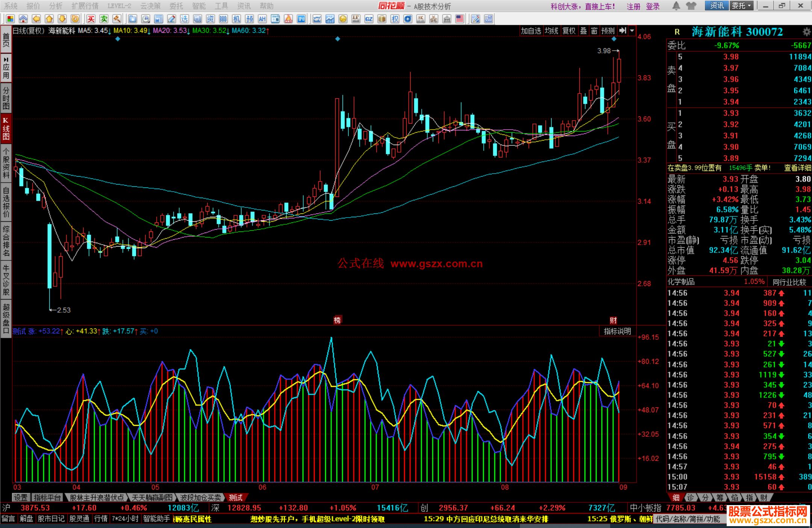This screenshot has width=812, height=528.
Task: Click the 查看详细 link in order panel
Action: [x=797, y=168]
